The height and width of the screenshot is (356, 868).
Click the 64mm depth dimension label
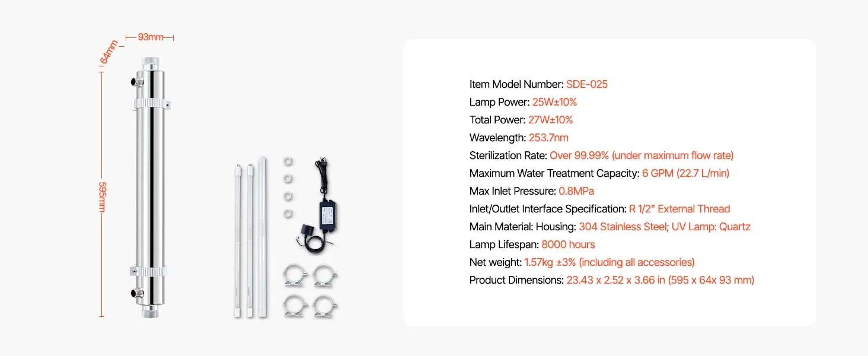108,52
